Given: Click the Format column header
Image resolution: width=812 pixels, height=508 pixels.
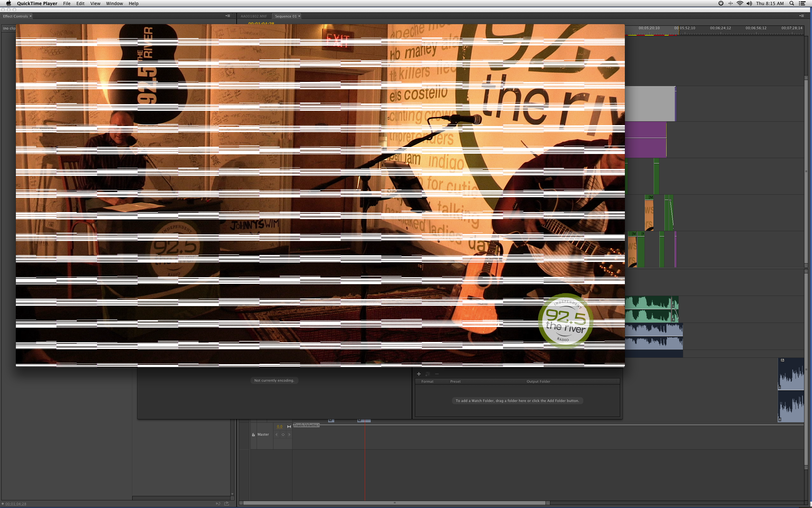Looking at the screenshot, I should pos(427,381).
